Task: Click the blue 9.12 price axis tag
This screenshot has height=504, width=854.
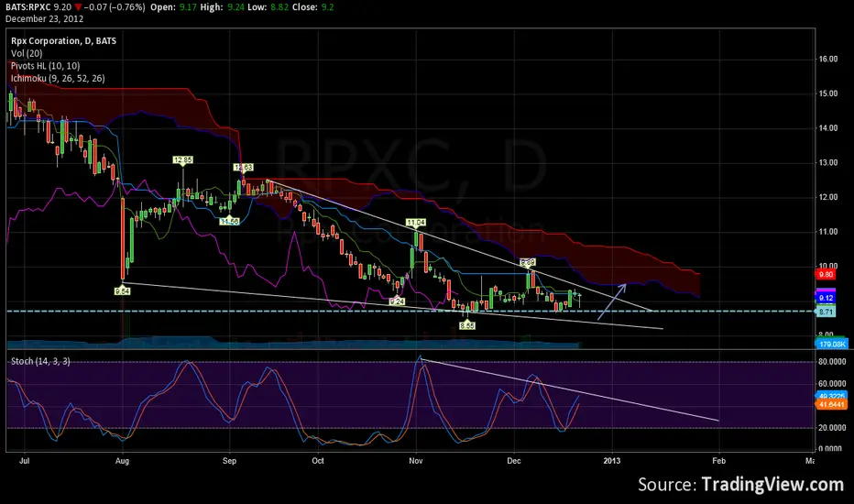Action: [826, 298]
